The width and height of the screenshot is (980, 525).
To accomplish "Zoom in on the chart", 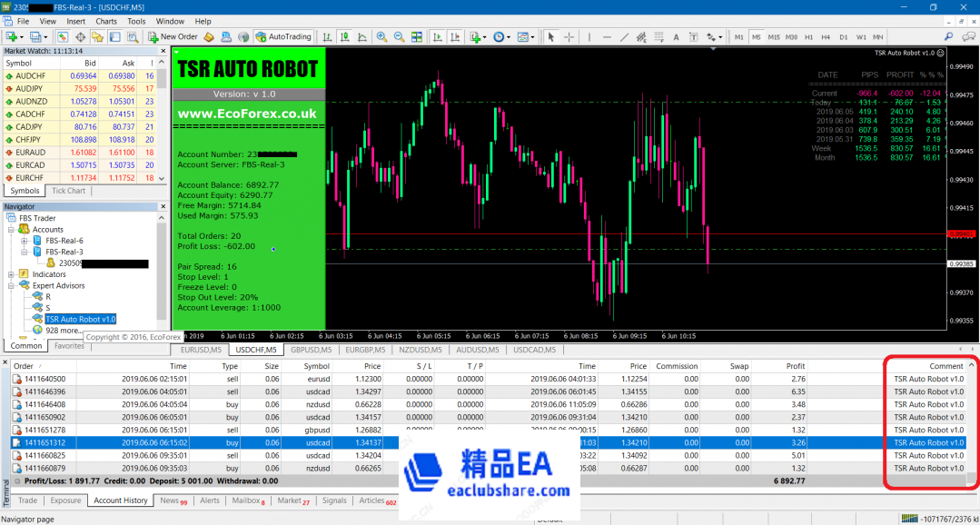I will coord(381,37).
